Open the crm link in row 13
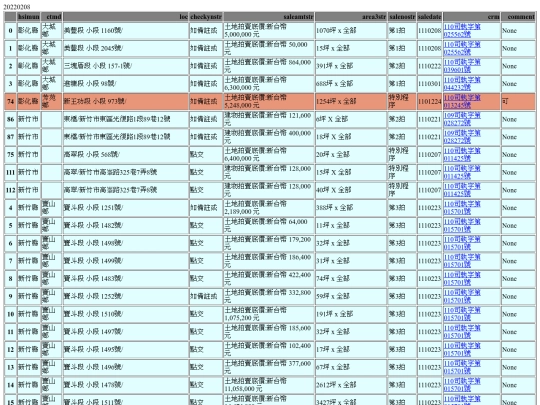Viewport: 540px width, 405px height. click(x=462, y=367)
